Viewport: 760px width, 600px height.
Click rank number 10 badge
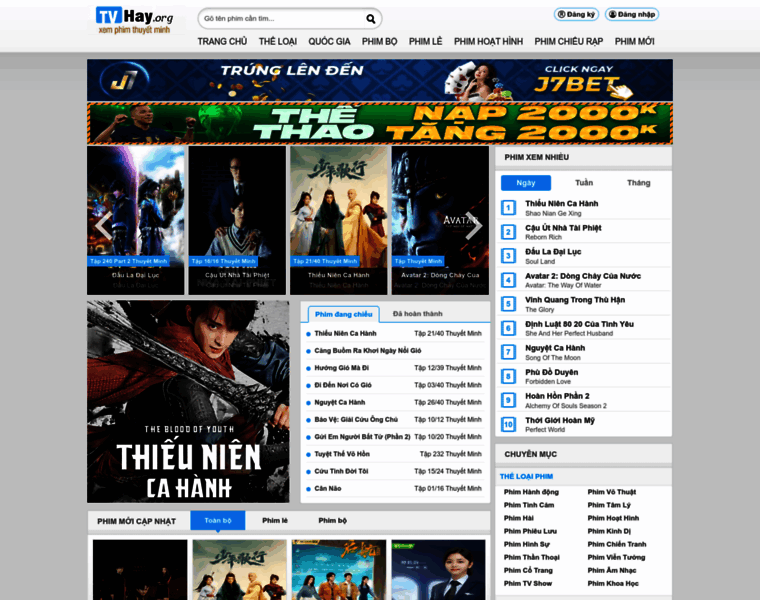pyautogui.click(x=508, y=425)
